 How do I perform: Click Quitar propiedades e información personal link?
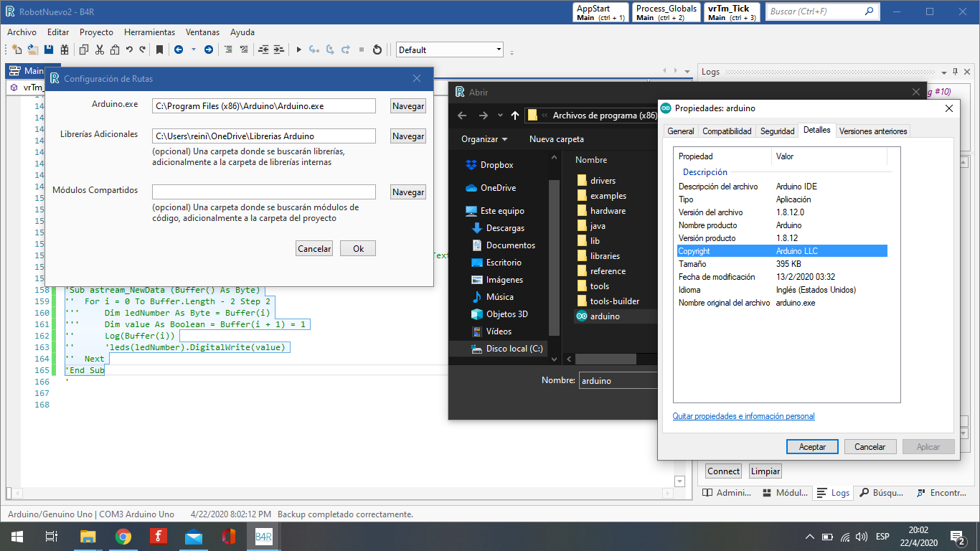pyautogui.click(x=743, y=416)
